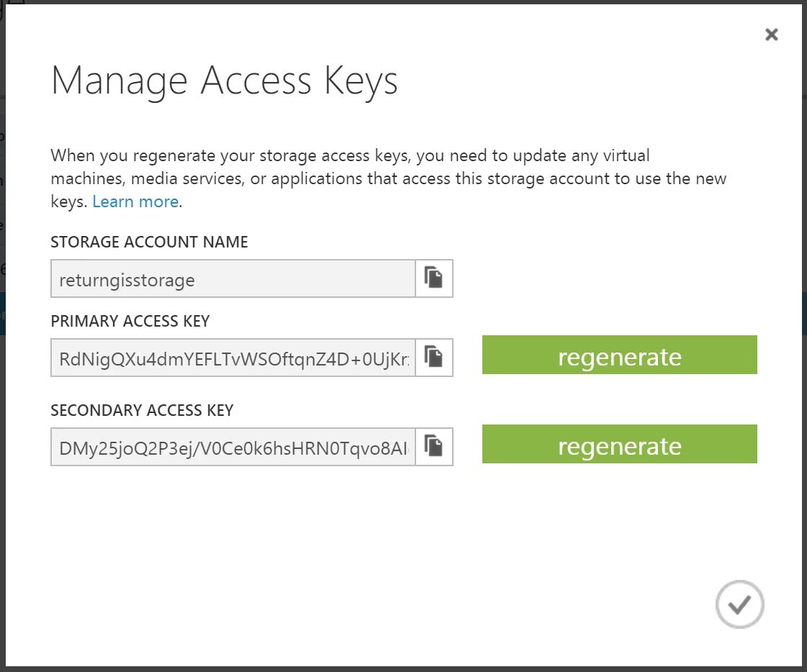Screen dimensions: 807x672
Task: Click the STORAGE ACCOUNT NAME label
Action: [149, 242]
